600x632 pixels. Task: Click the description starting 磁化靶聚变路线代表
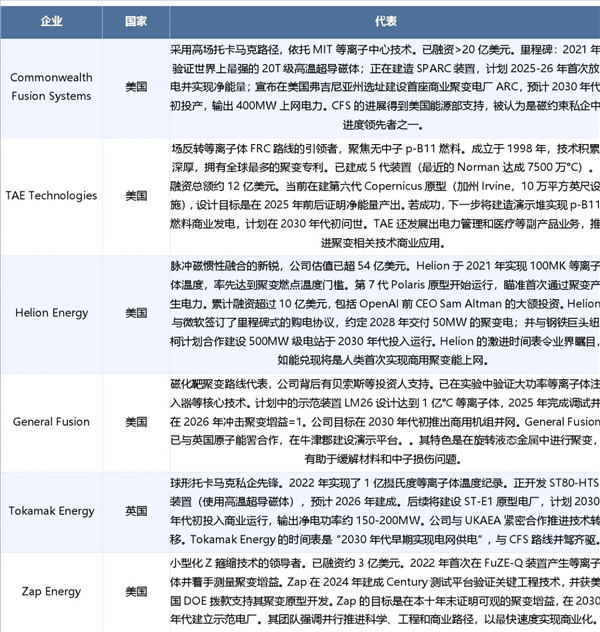point(385,422)
